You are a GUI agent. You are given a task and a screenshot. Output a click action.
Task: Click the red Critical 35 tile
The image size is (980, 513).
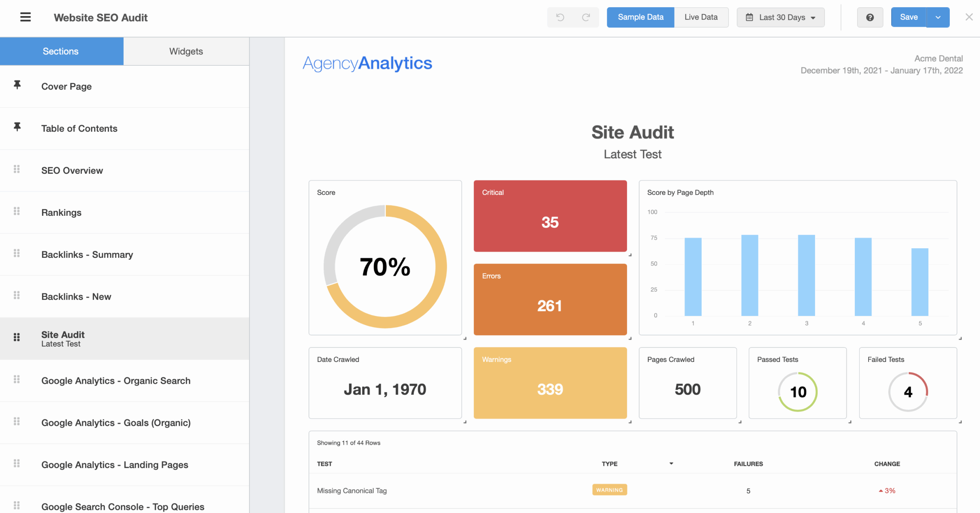(550, 216)
